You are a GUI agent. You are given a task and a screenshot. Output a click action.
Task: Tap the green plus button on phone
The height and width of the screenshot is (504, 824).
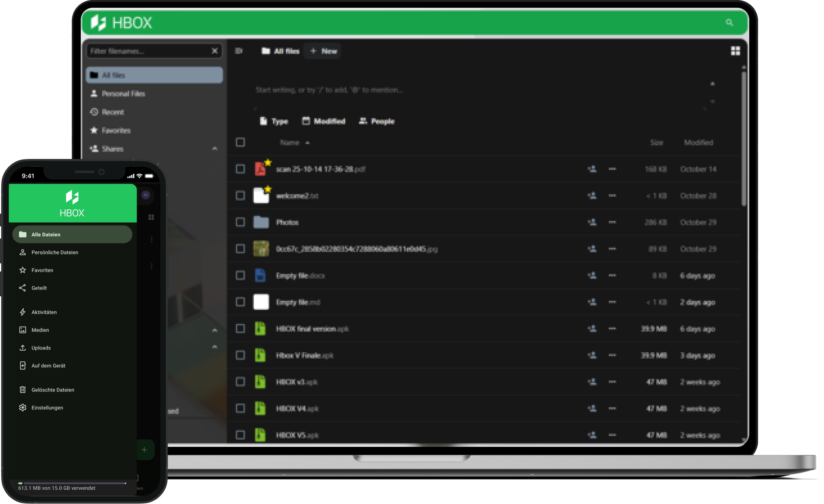pos(144,450)
